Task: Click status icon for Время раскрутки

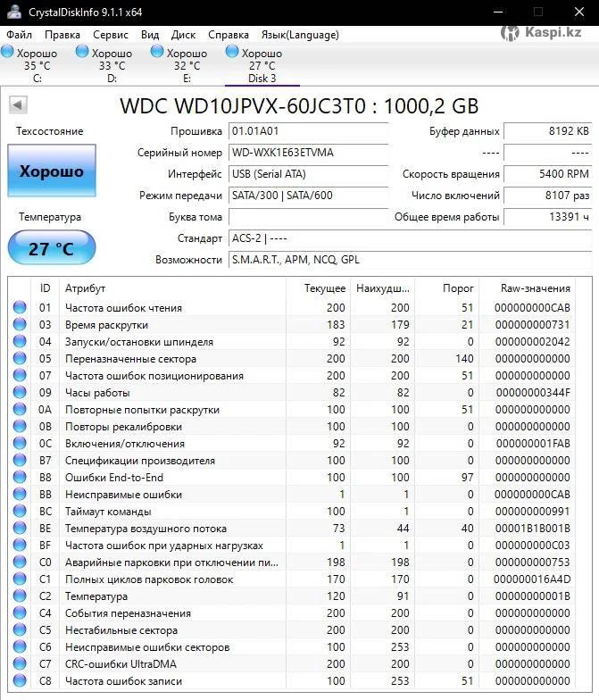Action: 20,324
